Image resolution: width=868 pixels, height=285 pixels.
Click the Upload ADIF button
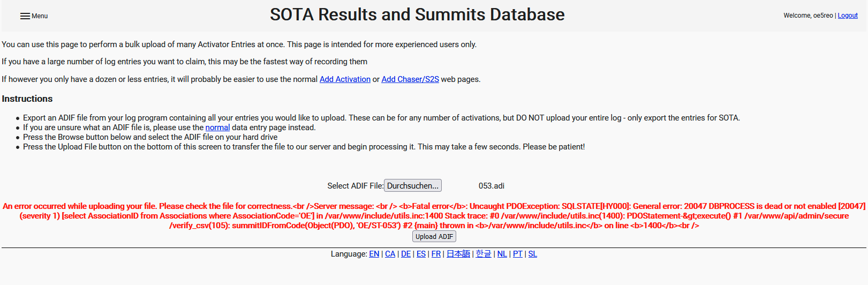pos(434,236)
